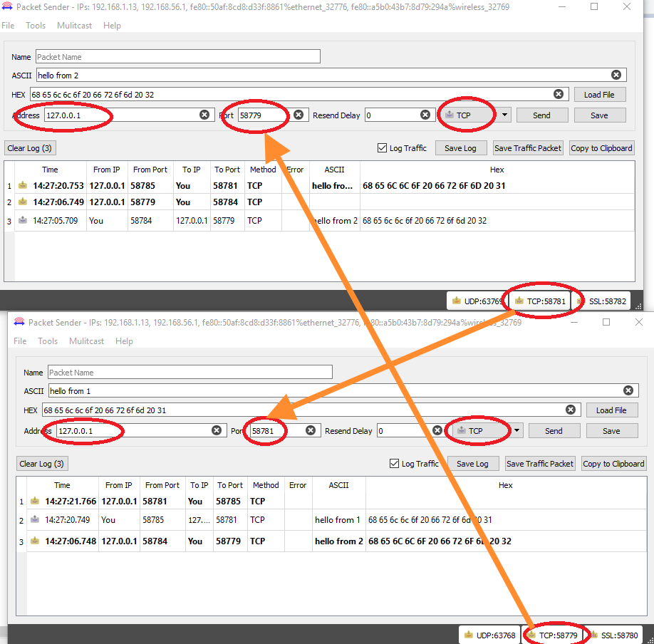Clear the Resend Delay field in bottom window

coord(437,430)
